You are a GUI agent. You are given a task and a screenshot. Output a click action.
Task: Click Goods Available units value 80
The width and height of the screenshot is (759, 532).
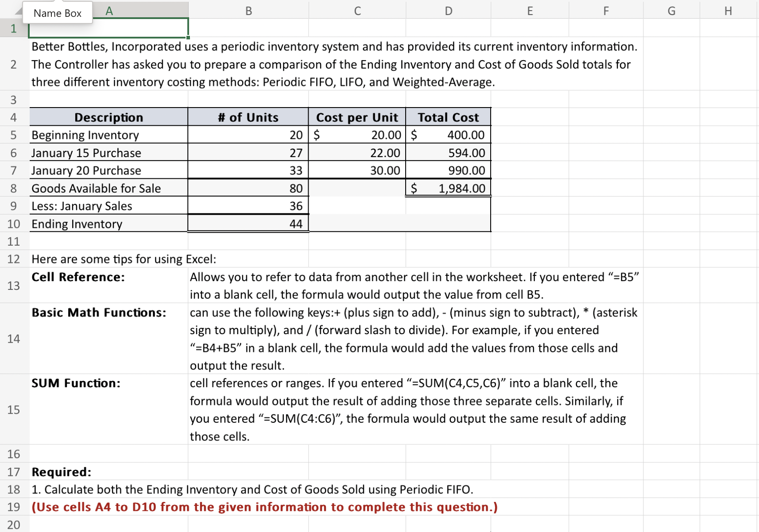(248, 188)
